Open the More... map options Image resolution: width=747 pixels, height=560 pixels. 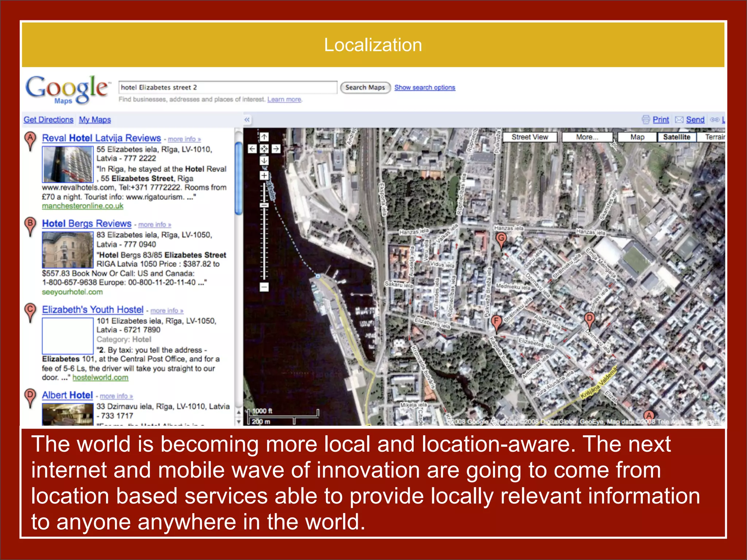(x=587, y=137)
